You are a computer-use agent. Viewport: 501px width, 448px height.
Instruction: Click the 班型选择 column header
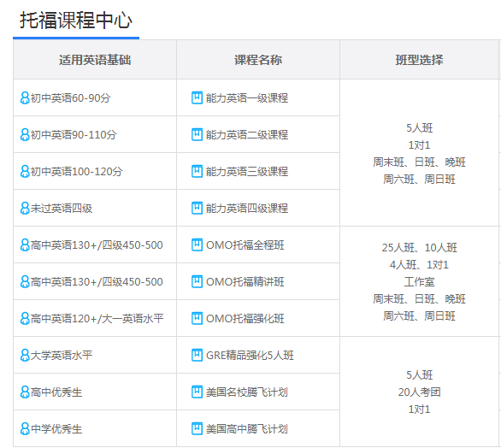pyautogui.click(x=419, y=60)
